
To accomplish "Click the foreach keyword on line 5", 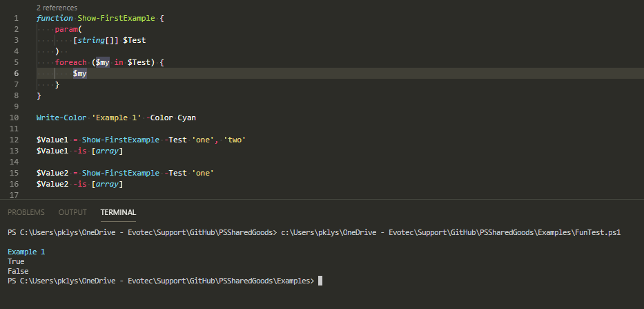I will 71,62.
